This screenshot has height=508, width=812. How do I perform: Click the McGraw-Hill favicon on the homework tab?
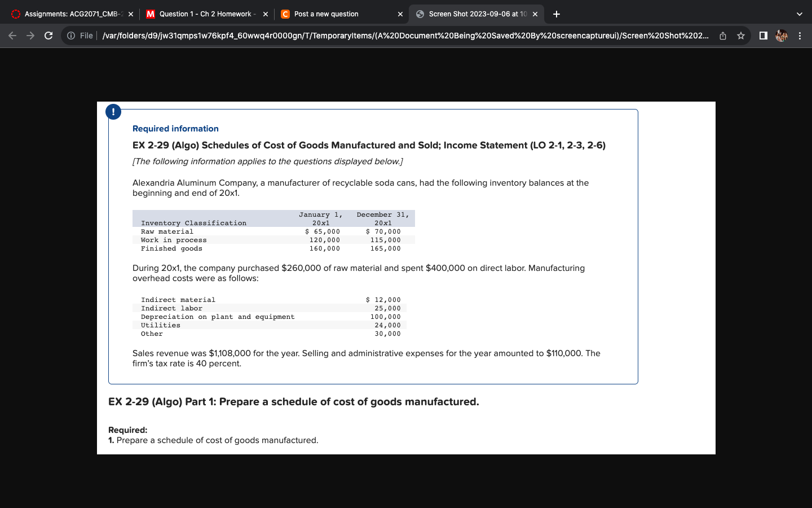149,14
